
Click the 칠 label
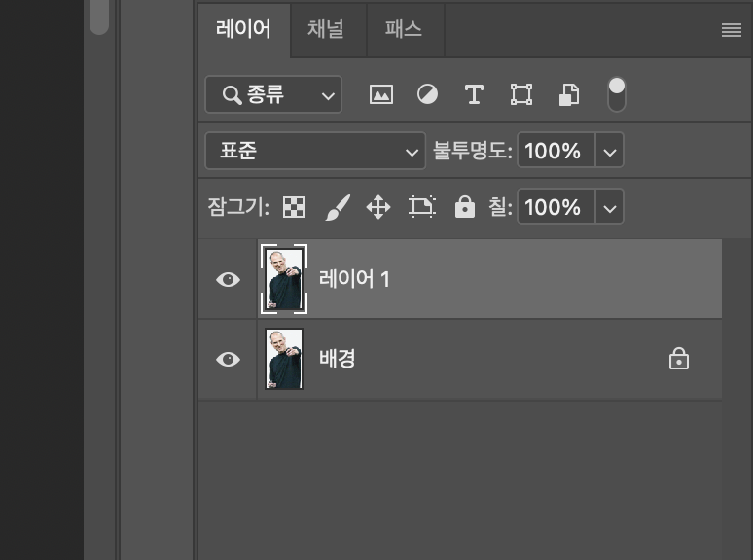pos(500,207)
